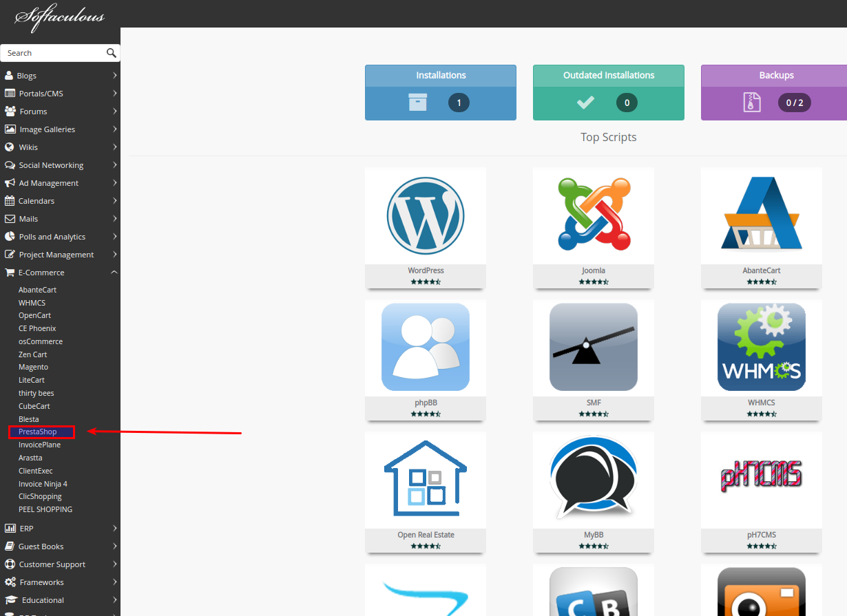Image resolution: width=847 pixels, height=616 pixels.
Task: Click the Mails envelope icon
Action: pos(10,219)
